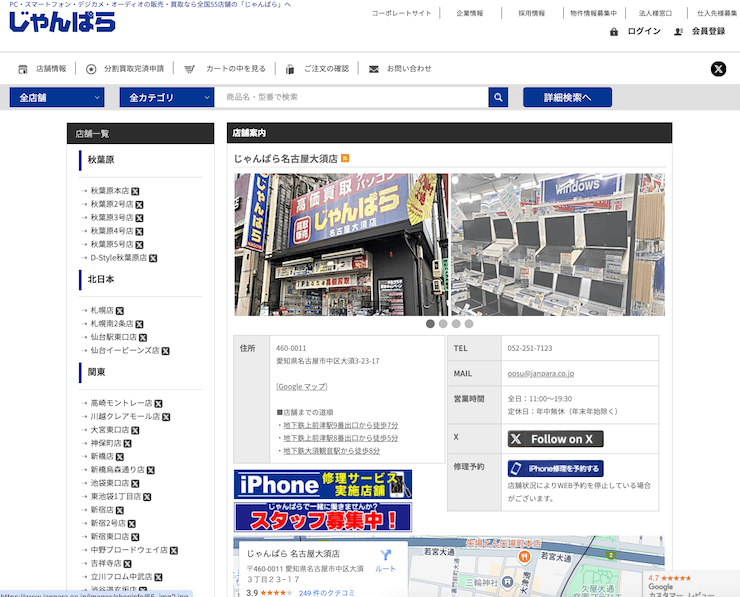740x597 pixels.
Task: Select second image carousel dot
Action: point(443,324)
